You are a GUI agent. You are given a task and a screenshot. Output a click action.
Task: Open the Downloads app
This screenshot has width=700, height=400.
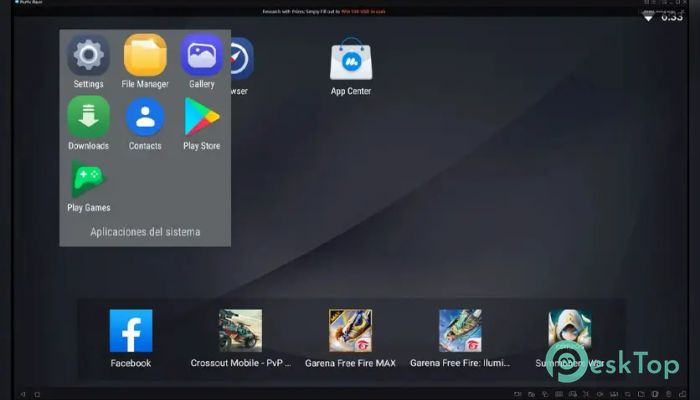point(88,117)
